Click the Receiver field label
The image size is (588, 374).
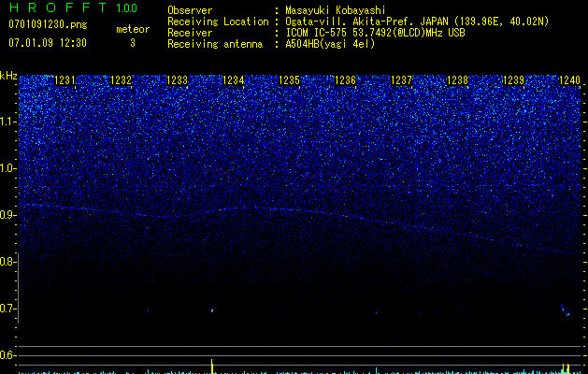click(190, 33)
